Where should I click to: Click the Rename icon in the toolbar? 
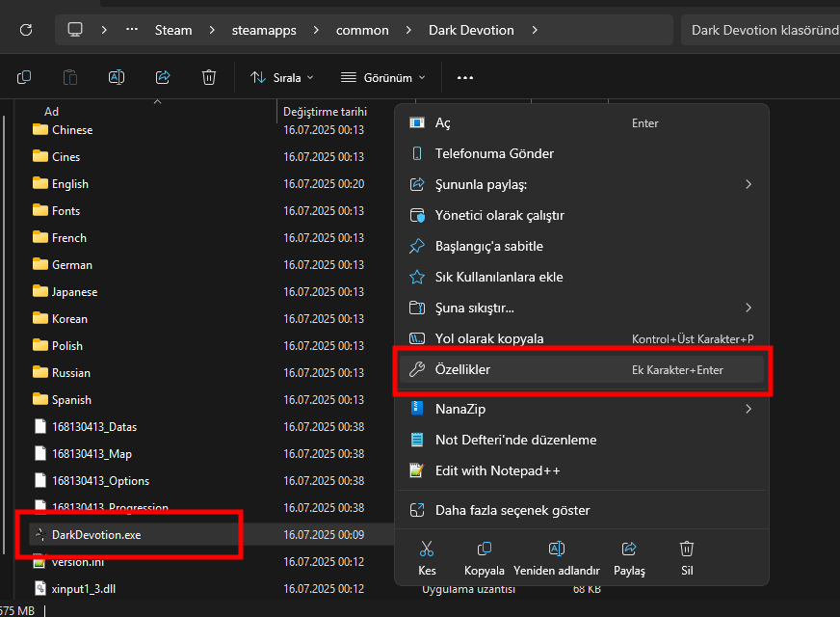pyautogui.click(x=117, y=78)
